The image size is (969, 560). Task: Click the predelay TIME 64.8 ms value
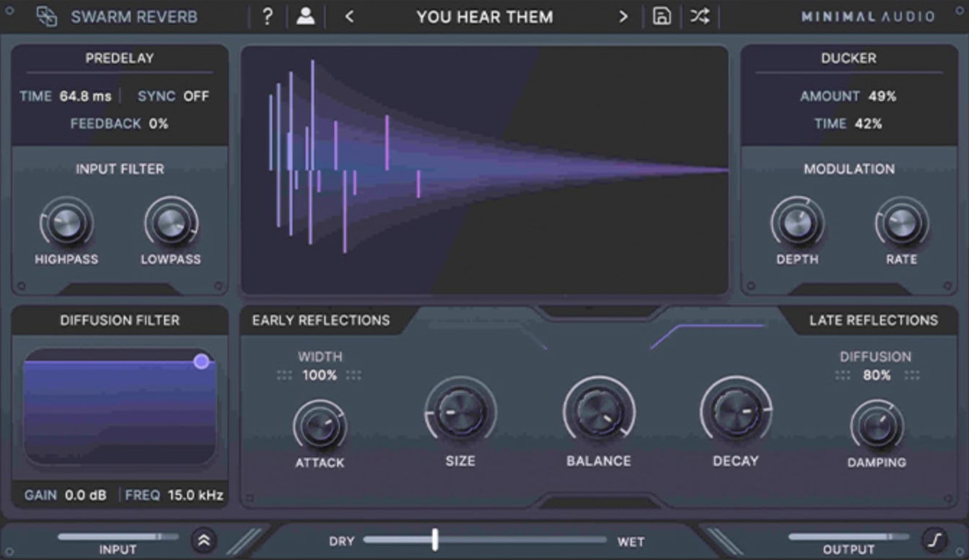(x=85, y=96)
